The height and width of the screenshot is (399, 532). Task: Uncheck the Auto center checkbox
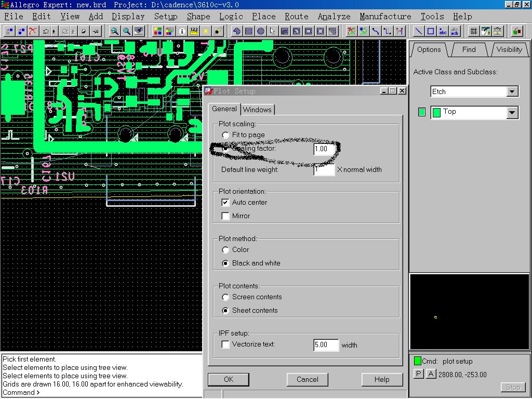tap(225, 202)
